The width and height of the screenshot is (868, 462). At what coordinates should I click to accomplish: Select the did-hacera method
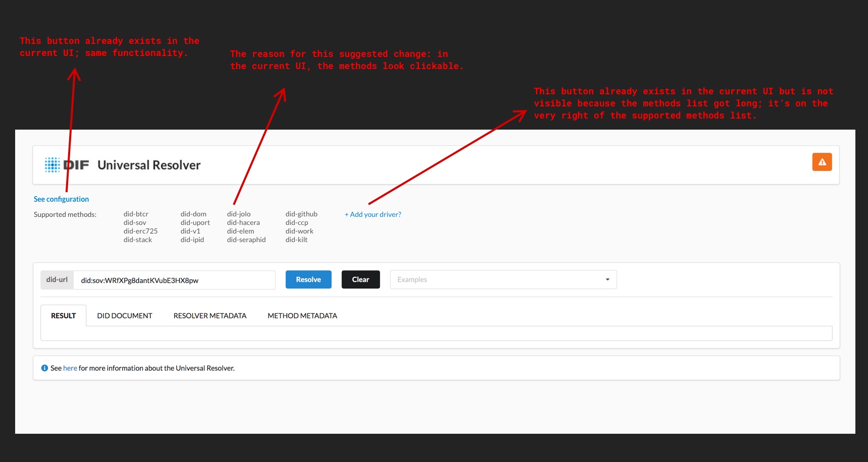pos(243,222)
